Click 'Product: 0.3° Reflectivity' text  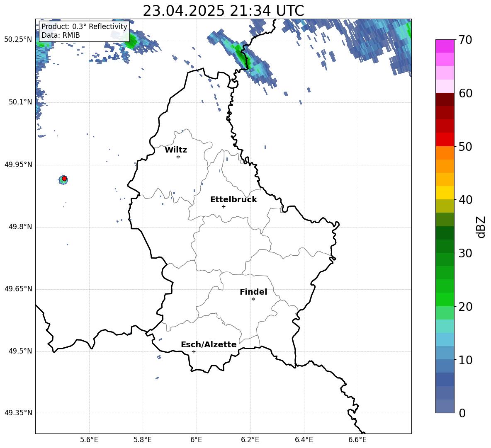pyautogui.click(x=84, y=26)
